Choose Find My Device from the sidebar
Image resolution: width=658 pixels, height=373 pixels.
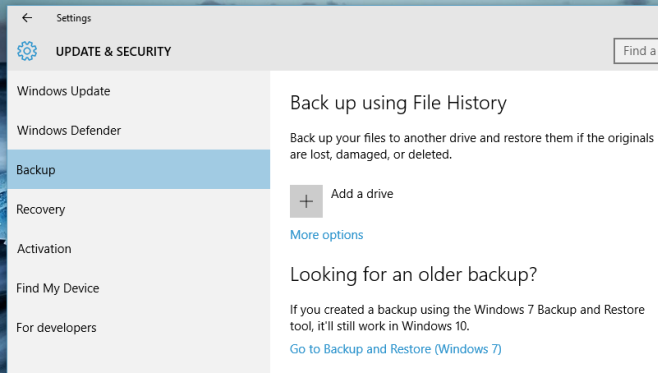pyautogui.click(x=138, y=288)
